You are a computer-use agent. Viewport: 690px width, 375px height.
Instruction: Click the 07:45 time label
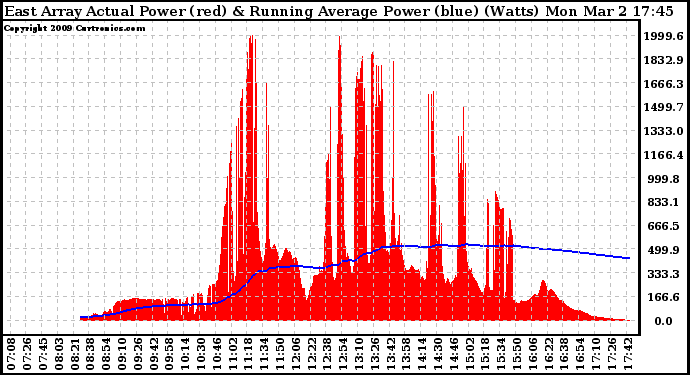click(43, 354)
